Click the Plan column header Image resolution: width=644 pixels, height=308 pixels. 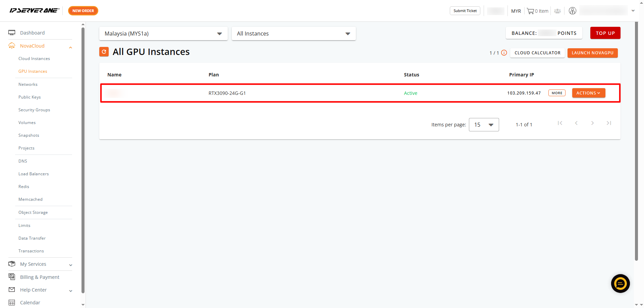click(214, 75)
